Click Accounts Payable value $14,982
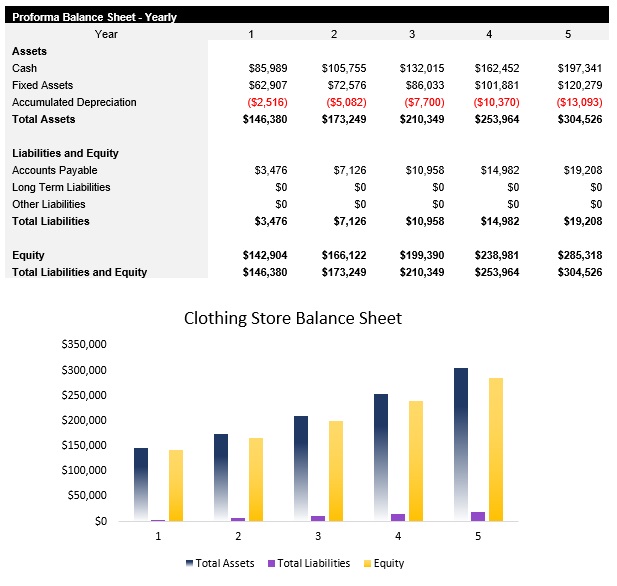Image resolution: width=617 pixels, height=586 pixels. click(x=500, y=170)
